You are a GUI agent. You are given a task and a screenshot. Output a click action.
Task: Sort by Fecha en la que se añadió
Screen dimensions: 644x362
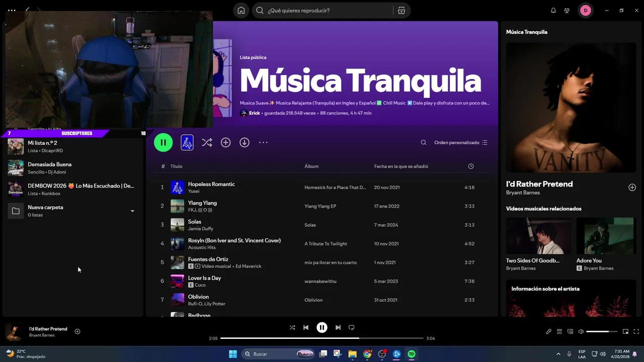pyautogui.click(x=401, y=166)
